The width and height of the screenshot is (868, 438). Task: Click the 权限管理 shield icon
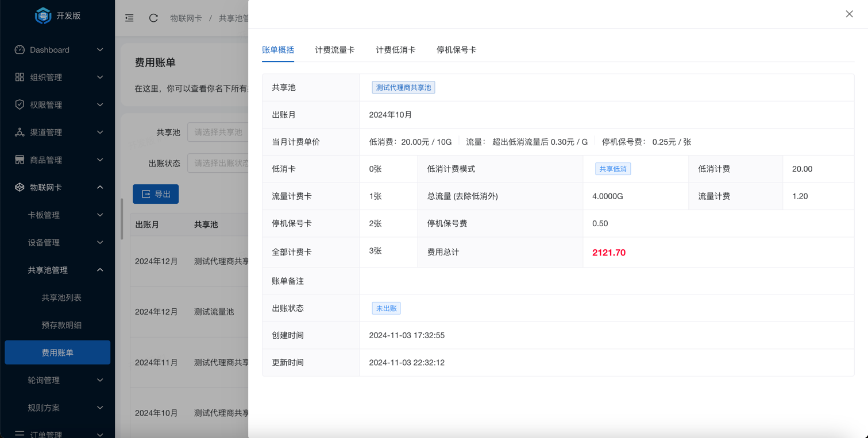[20, 104]
